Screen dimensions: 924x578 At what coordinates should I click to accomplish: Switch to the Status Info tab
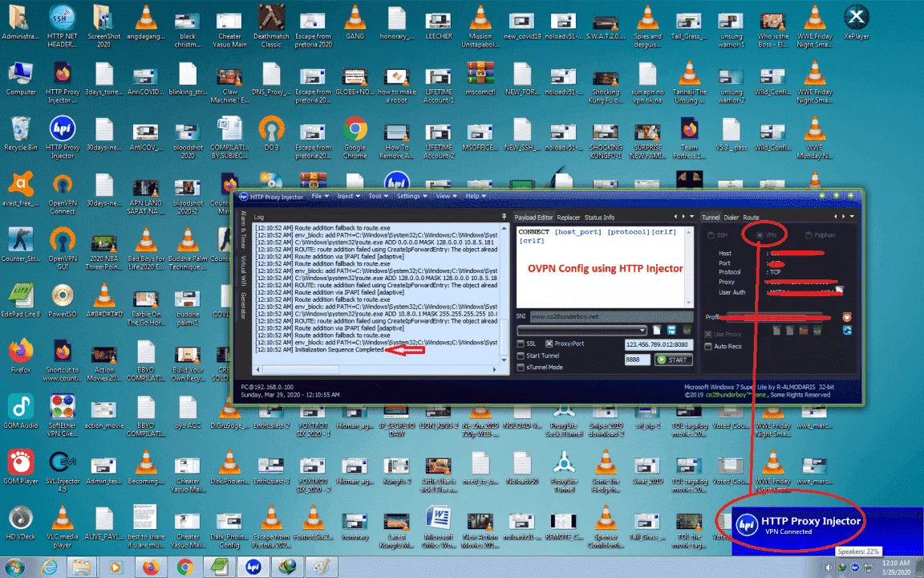(x=599, y=218)
